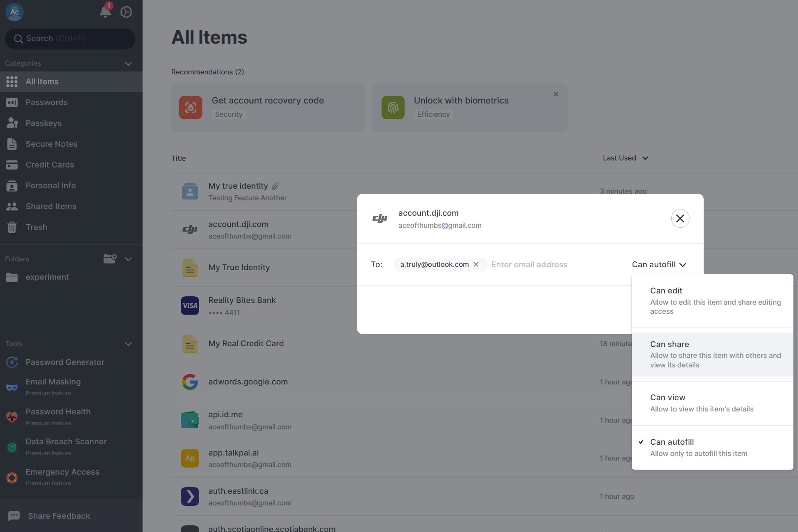
Task: Click the Email Masking tool icon
Action: [x=12, y=387]
